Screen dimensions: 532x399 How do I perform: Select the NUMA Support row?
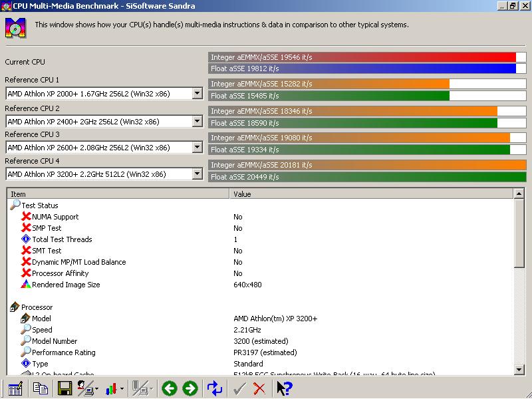pos(55,217)
